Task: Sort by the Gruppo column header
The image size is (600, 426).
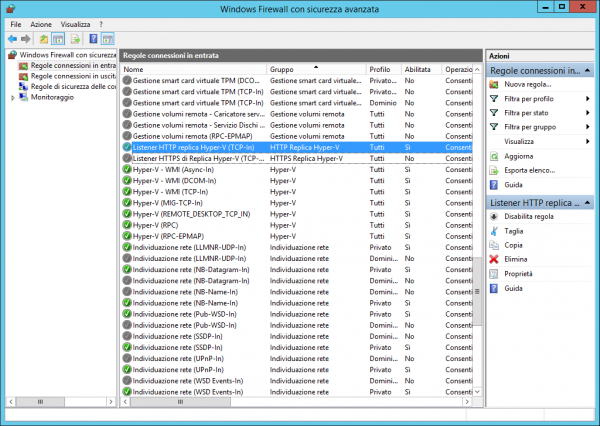Action: point(316,69)
